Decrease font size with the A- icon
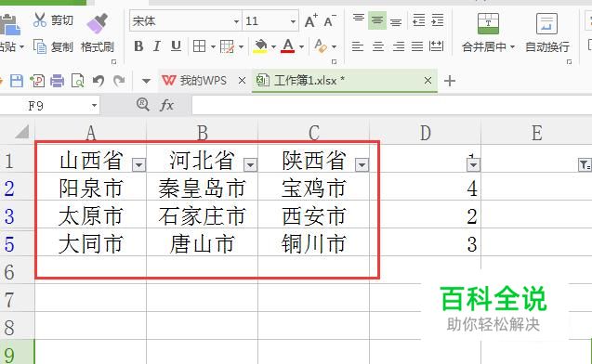 pyautogui.click(x=330, y=20)
